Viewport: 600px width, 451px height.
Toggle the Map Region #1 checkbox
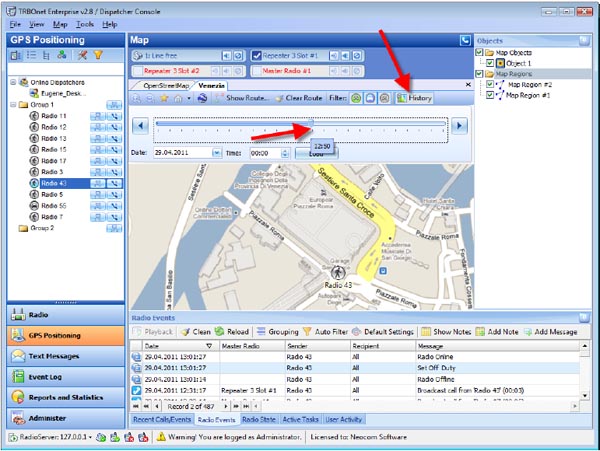pos(490,95)
